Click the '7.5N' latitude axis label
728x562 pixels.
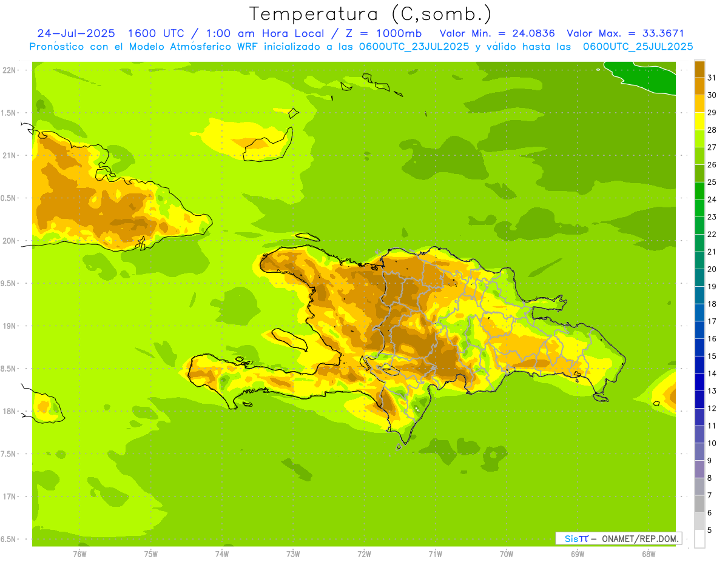(x=9, y=453)
